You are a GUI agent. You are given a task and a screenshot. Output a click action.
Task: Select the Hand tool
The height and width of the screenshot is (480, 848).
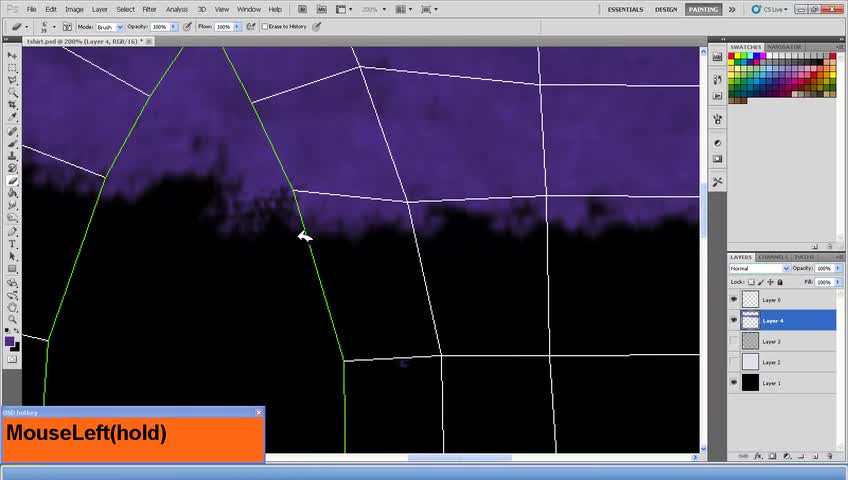pyautogui.click(x=12, y=307)
